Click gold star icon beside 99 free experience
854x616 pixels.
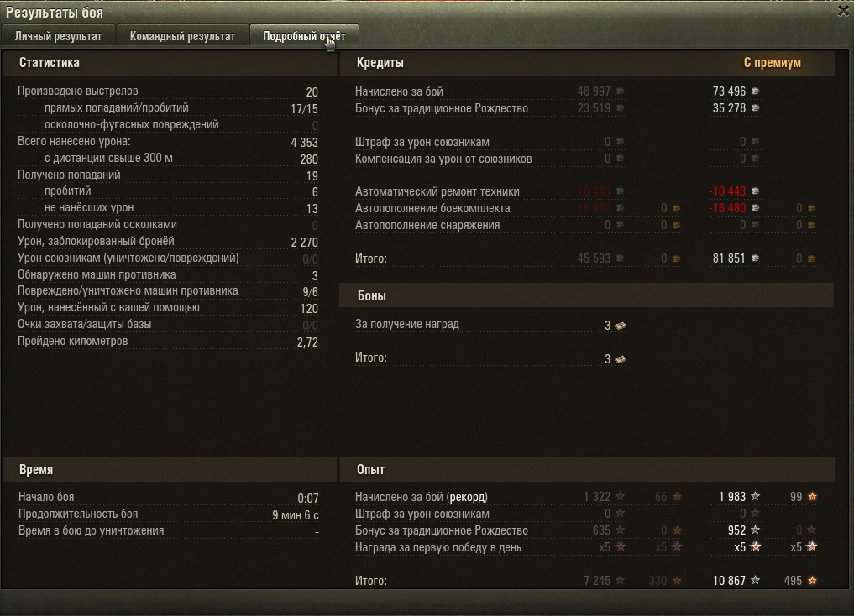pyautogui.click(x=812, y=496)
